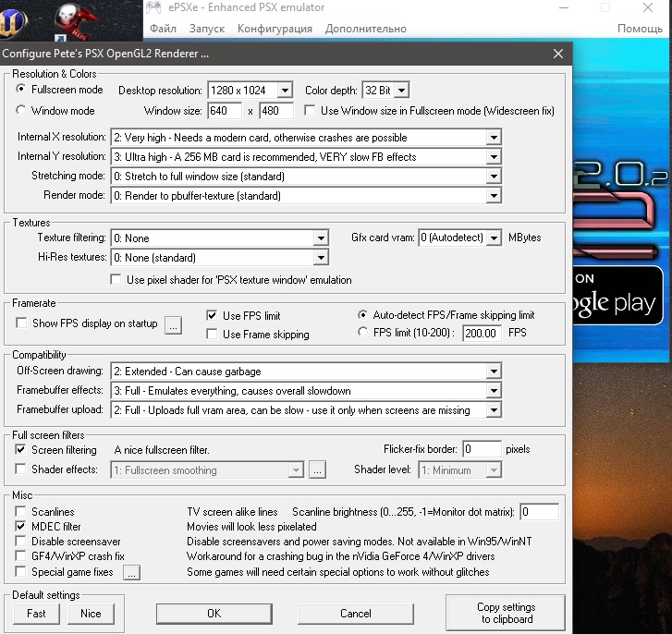Enable GF4/WinXP crash fix
The width and height of the screenshot is (672, 634).
coord(20,556)
